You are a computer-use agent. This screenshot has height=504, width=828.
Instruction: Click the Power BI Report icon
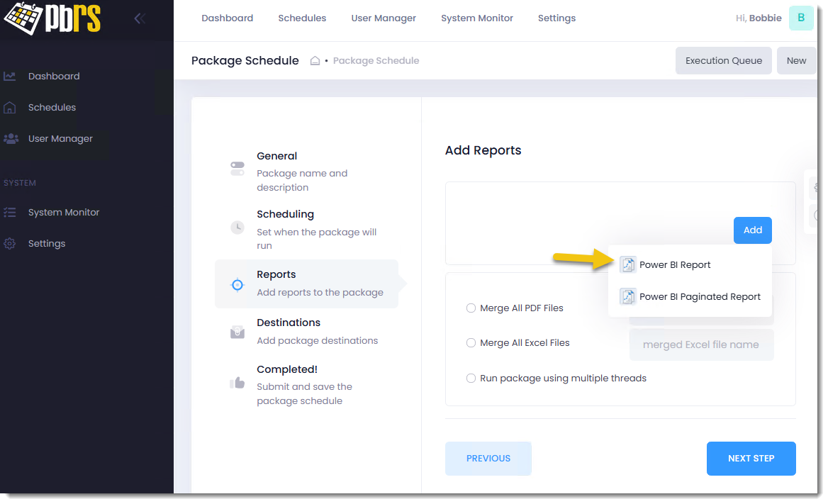(628, 265)
